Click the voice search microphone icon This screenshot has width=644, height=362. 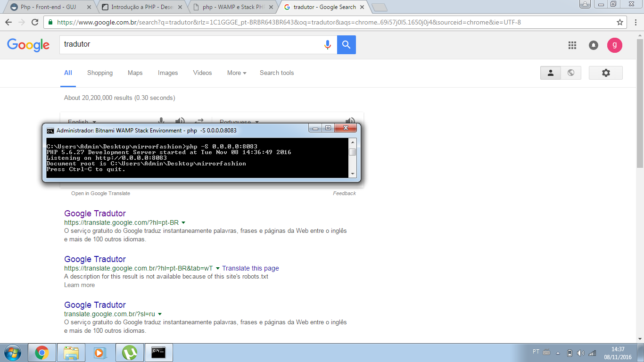pos(328,45)
